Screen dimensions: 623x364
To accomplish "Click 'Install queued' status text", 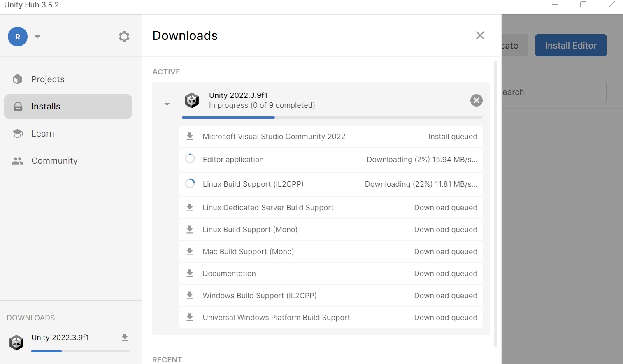I will 453,137.
